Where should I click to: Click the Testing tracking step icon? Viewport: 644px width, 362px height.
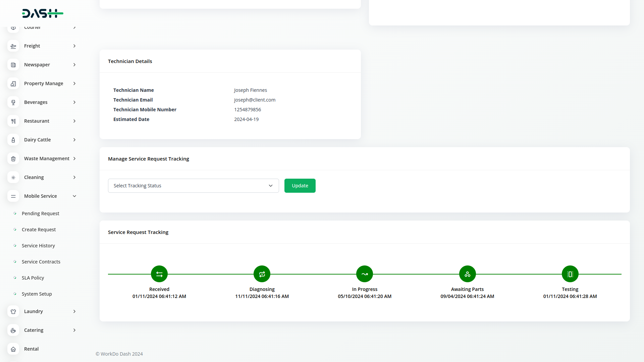(570, 274)
